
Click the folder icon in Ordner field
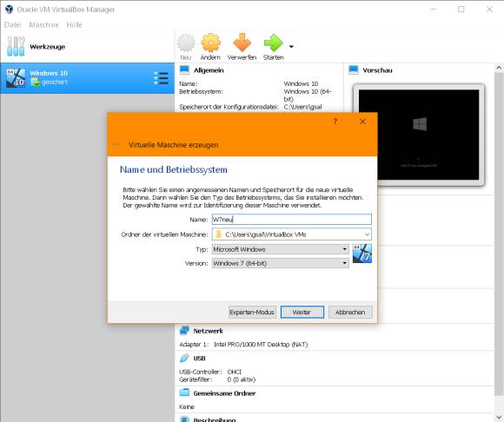218,234
